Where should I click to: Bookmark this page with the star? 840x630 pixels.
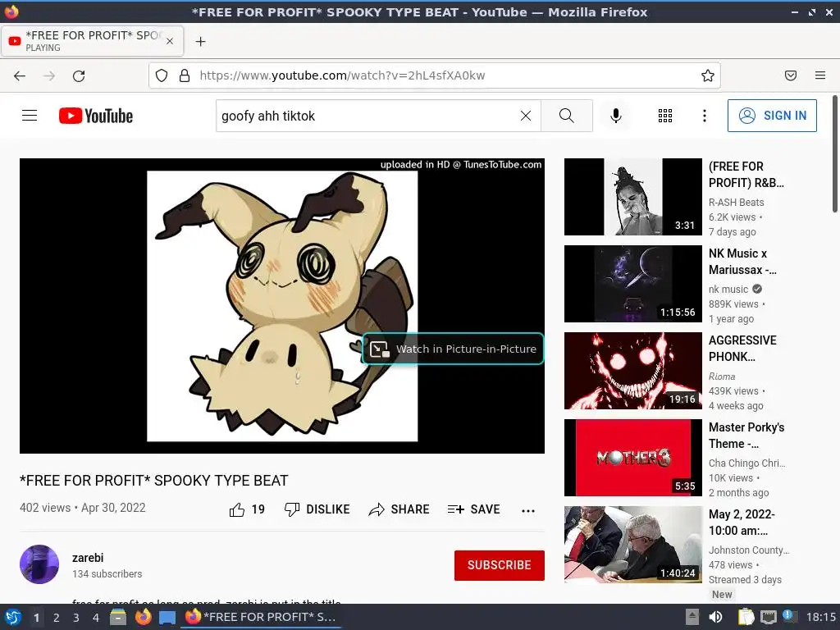click(708, 75)
